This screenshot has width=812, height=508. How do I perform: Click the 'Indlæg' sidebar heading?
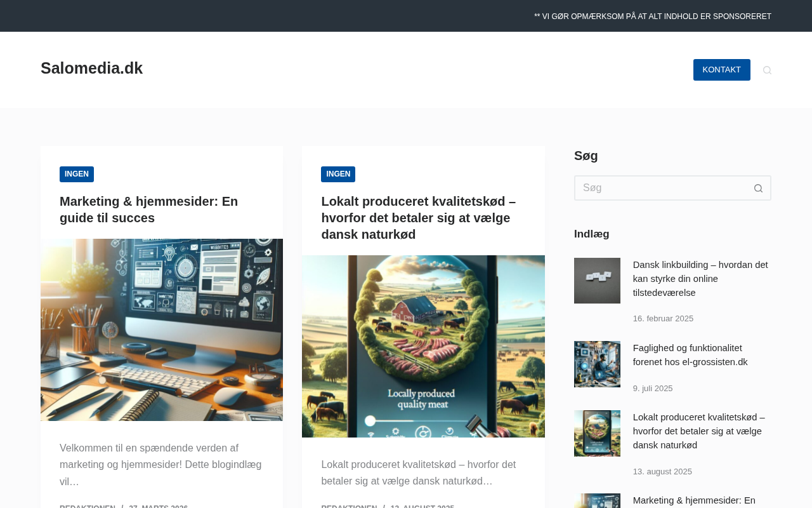pos(592,234)
